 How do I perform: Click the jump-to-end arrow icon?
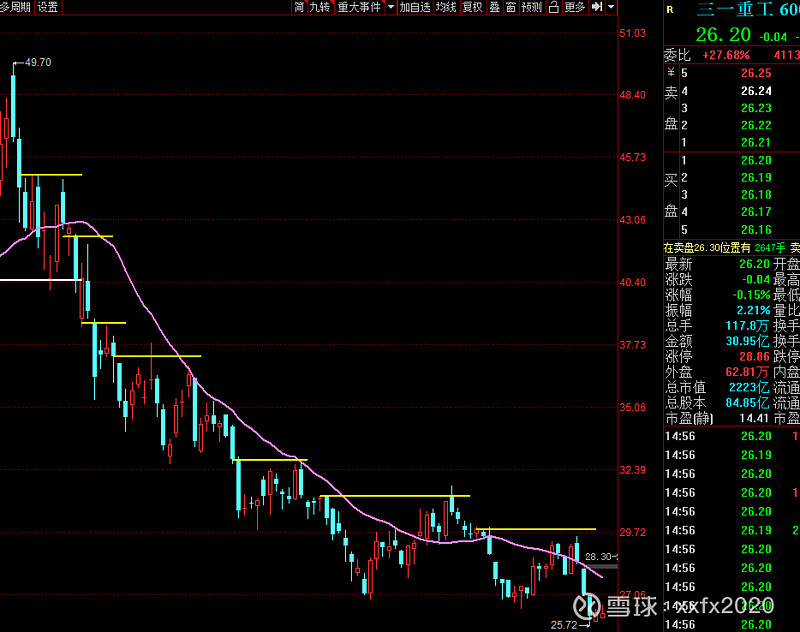coord(596,7)
